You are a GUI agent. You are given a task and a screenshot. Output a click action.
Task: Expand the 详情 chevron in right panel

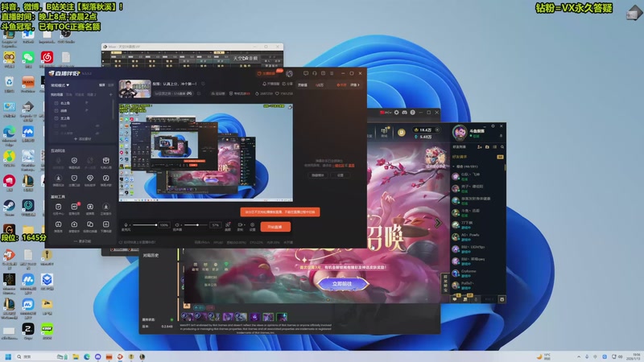pyautogui.click(x=355, y=85)
